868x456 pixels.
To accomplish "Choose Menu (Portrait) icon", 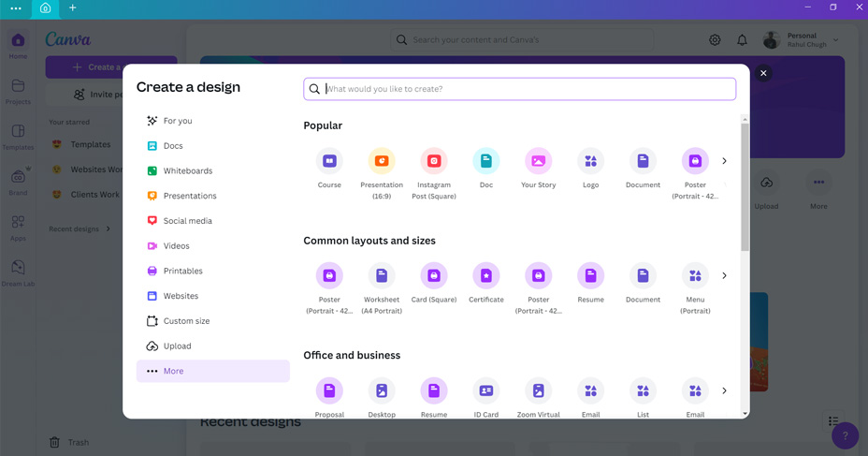I will click(x=695, y=275).
